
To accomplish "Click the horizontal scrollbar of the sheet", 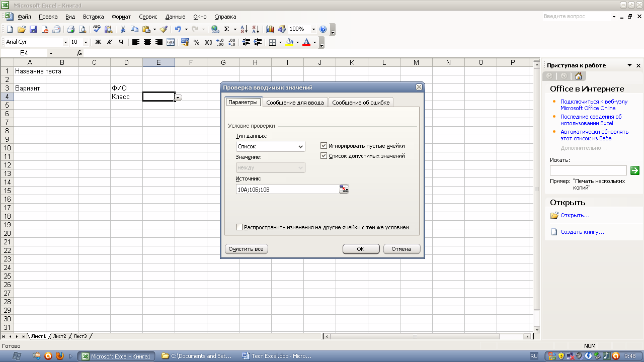I will (x=427, y=336).
